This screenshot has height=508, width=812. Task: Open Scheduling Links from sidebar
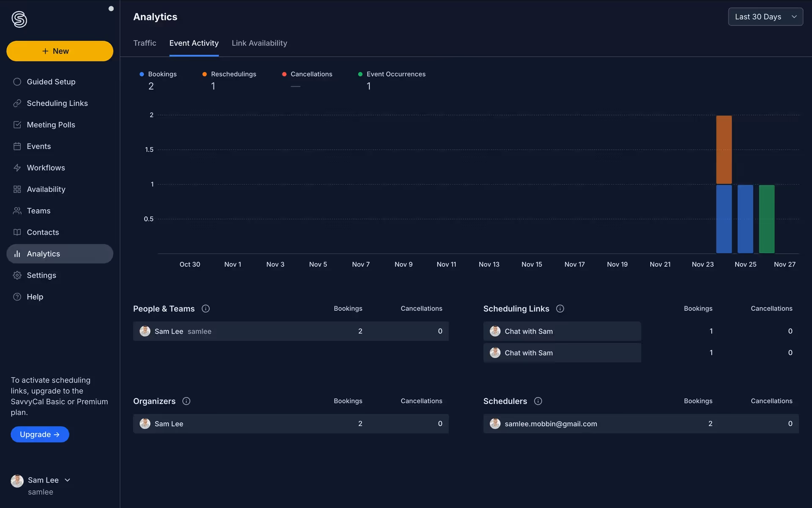57,103
